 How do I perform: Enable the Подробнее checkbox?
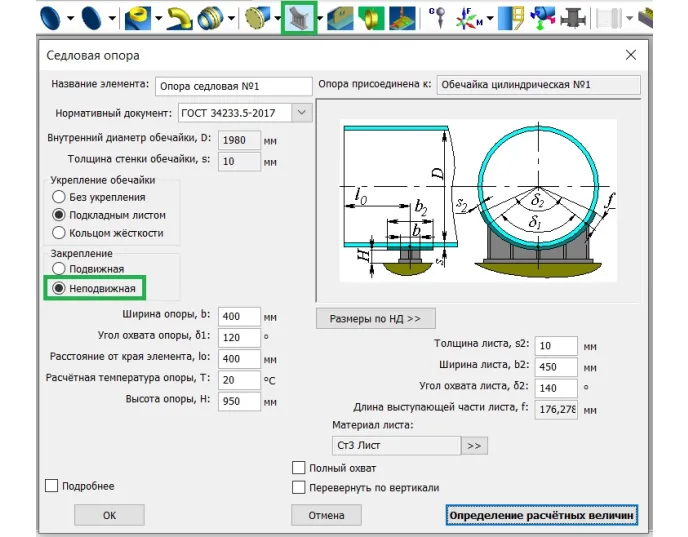[52, 486]
